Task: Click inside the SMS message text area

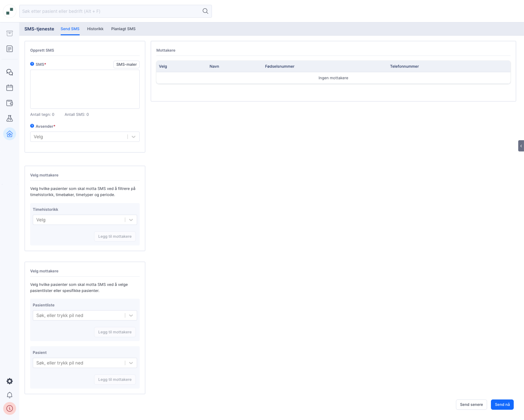Action: click(85, 89)
